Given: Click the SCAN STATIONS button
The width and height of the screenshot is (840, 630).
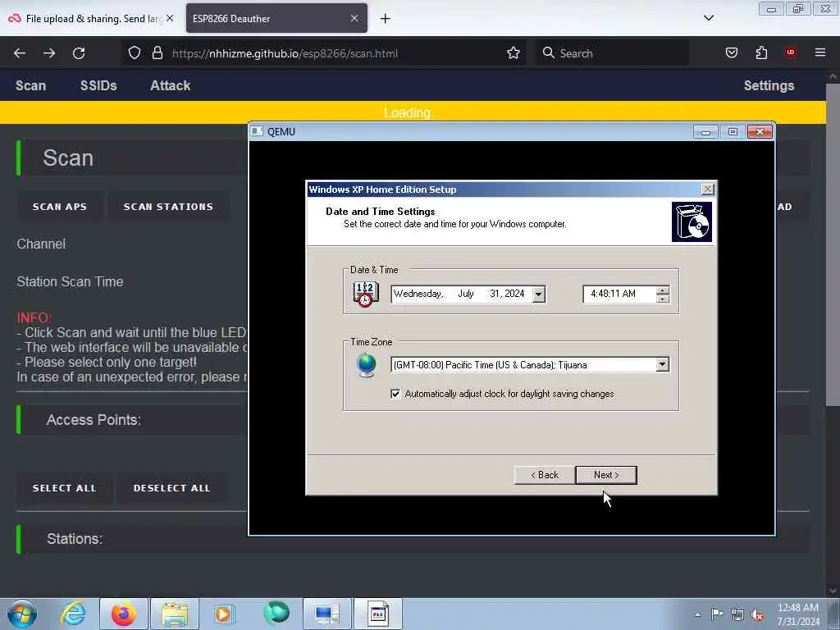Looking at the screenshot, I should pyautogui.click(x=168, y=207).
